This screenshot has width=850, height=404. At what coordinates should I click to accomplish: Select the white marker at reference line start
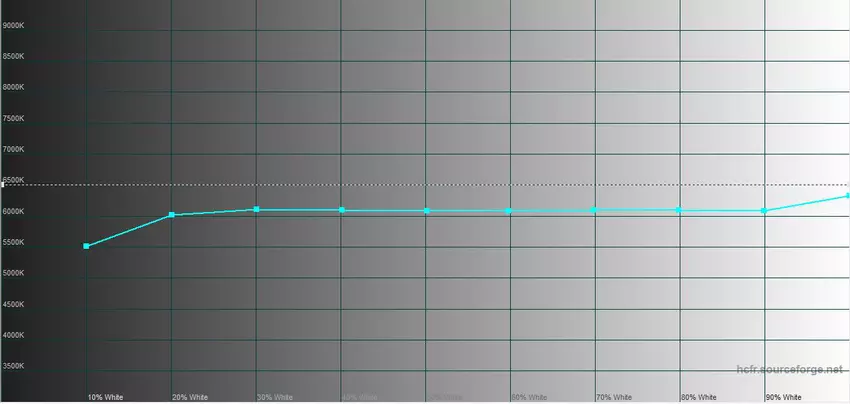click(x=3, y=185)
